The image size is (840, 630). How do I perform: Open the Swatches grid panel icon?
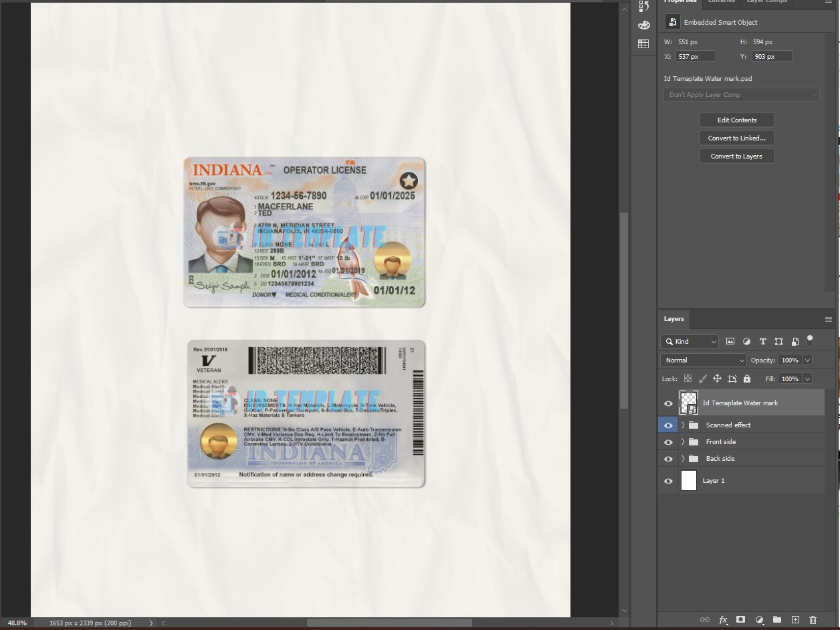coord(643,43)
